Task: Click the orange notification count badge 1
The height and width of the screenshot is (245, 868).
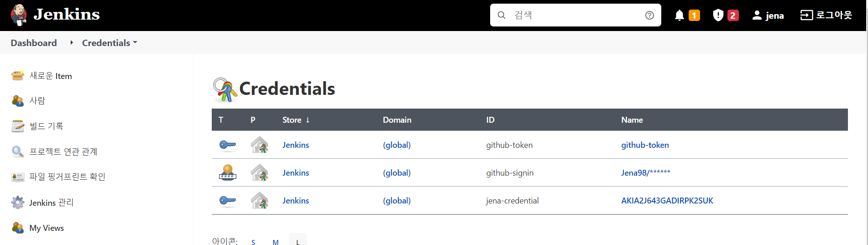Action: (694, 16)
